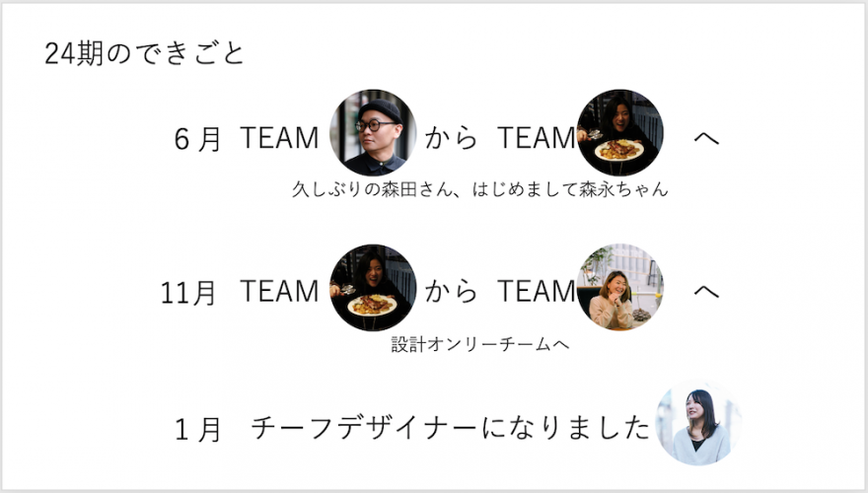This screenshot has height=493, width=868.
Task: Click the 設計オンリーチームへ caption
Action: point(480,344)
